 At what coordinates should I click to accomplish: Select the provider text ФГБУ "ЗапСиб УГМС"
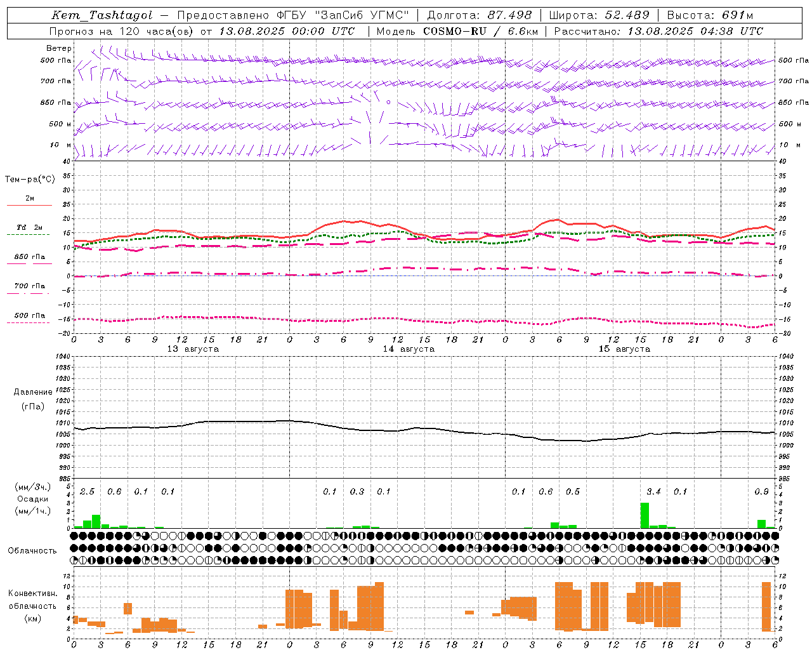343,15
